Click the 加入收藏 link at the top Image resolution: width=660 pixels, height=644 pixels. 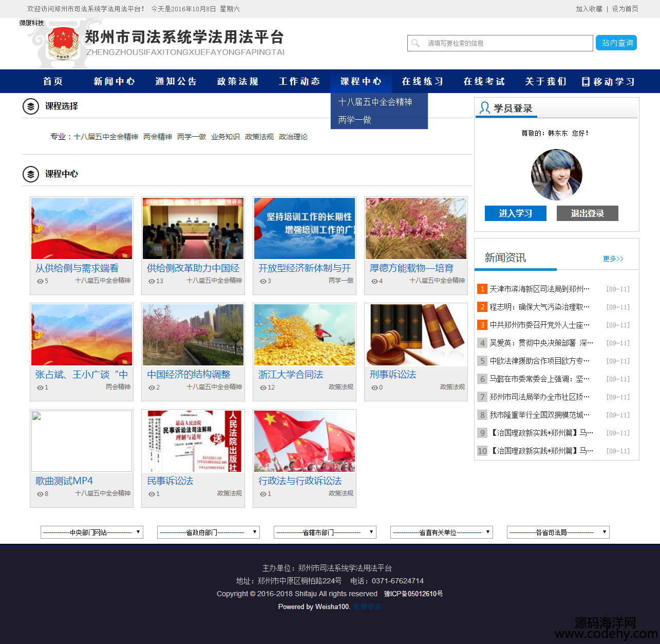click(589, 9)
